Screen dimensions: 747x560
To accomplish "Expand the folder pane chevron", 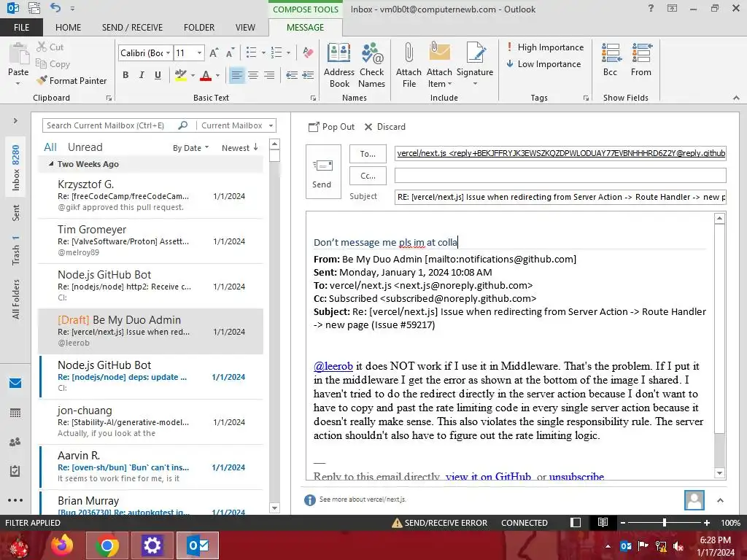I will tap(15, 121).
